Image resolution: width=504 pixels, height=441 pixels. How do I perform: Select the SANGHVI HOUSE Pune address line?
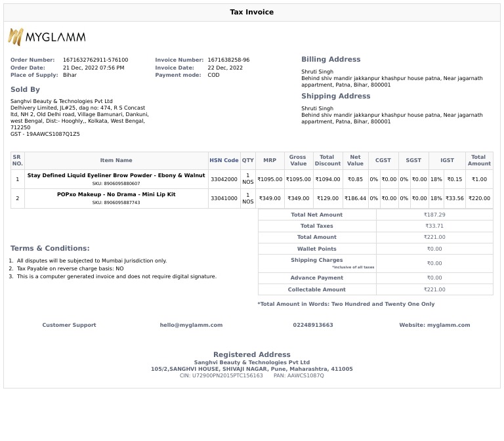pyautogui.click(x=252, y=369)
